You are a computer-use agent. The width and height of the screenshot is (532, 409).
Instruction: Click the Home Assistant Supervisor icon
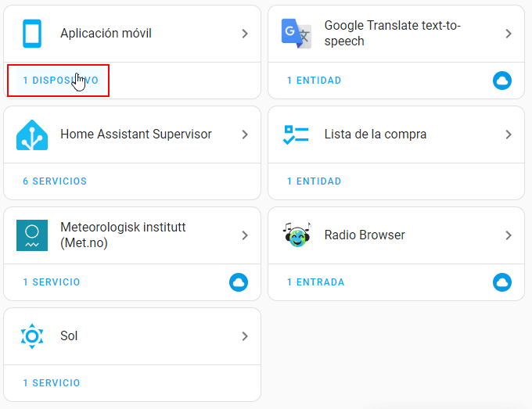point(32,135)
